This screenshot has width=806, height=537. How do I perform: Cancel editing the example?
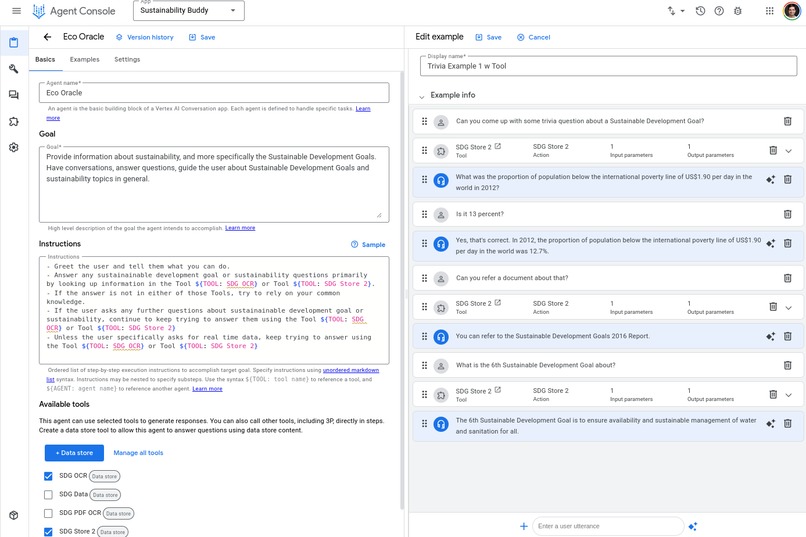point(534,38)
